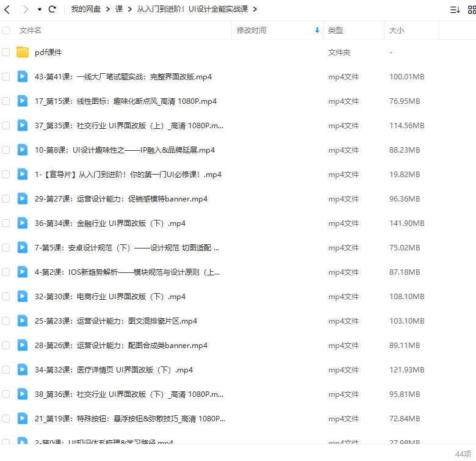Sort by the 类型 column header
The image size is (476, 461).
pyautogui.click(x=336, y=30)
